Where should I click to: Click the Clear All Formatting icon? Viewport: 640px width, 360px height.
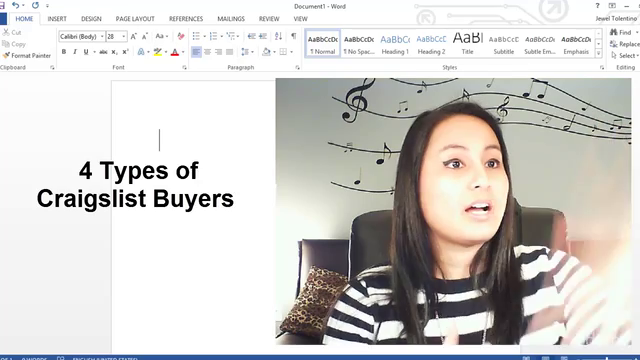[x=181, y=36]
